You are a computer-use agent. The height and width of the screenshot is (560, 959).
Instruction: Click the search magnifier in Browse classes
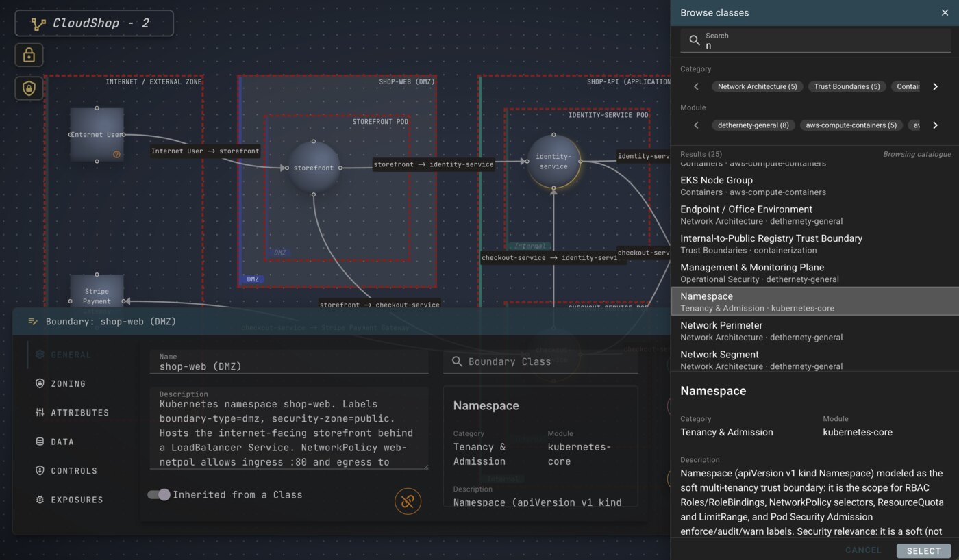(x=694, y=40)
